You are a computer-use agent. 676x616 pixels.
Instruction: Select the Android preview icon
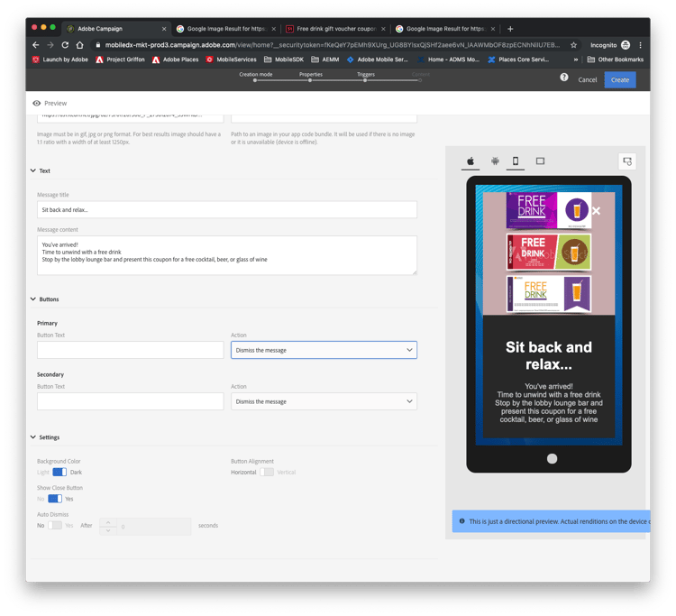tap(495, 161)
